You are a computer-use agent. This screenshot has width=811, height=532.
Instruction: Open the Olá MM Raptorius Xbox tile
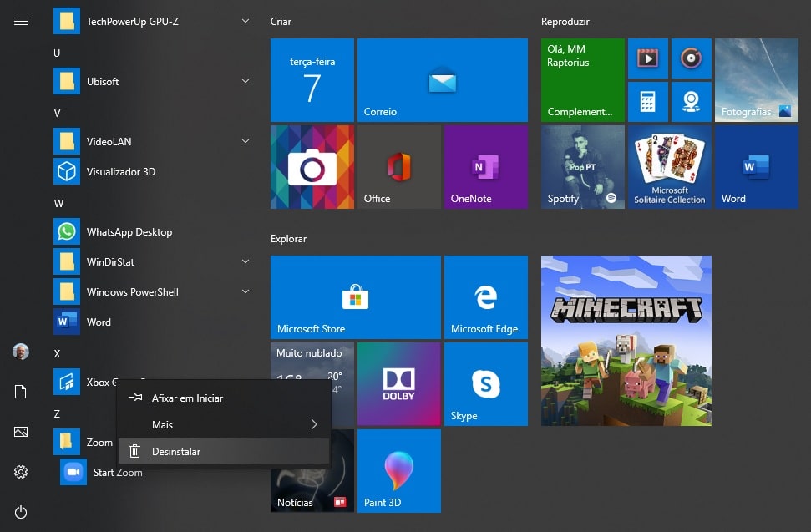coord(583,80)
